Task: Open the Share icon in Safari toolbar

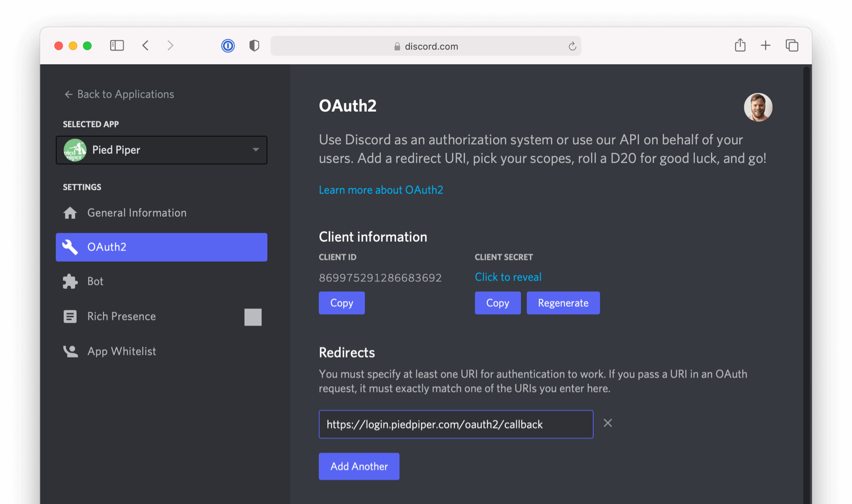Action: tap(740, 45)
